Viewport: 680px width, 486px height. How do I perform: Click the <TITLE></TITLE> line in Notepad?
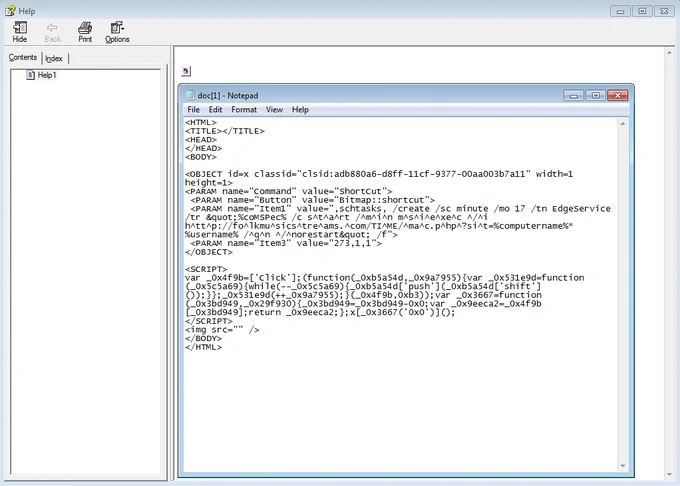coord(225,131)
